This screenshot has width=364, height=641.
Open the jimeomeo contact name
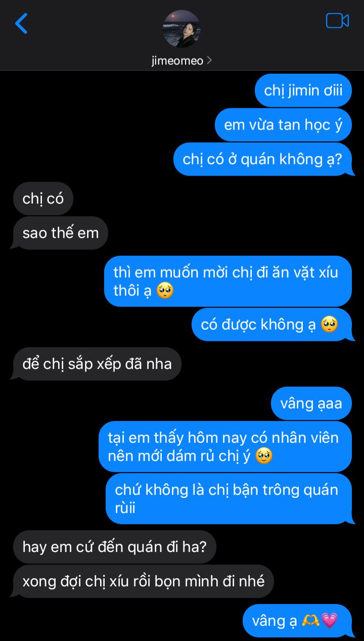click(x=177, y=61)
